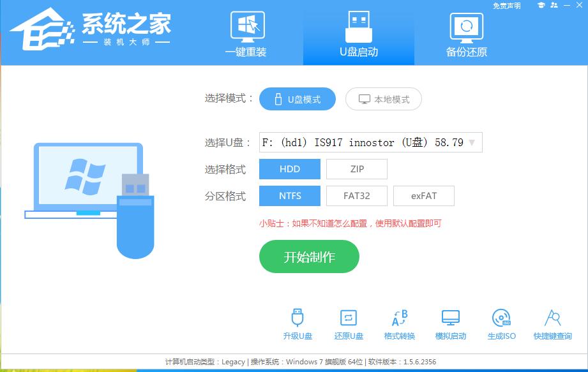Switch to the 一键重装 tab
The image size is (588, 372).
pyautogui.click(x=248, y=35)
